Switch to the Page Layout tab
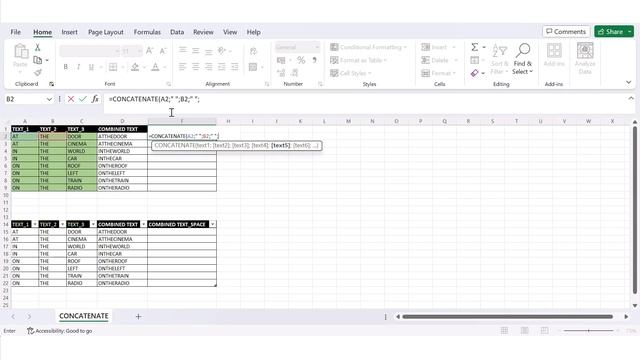640x360 pixels. click(x=106, y=32)
